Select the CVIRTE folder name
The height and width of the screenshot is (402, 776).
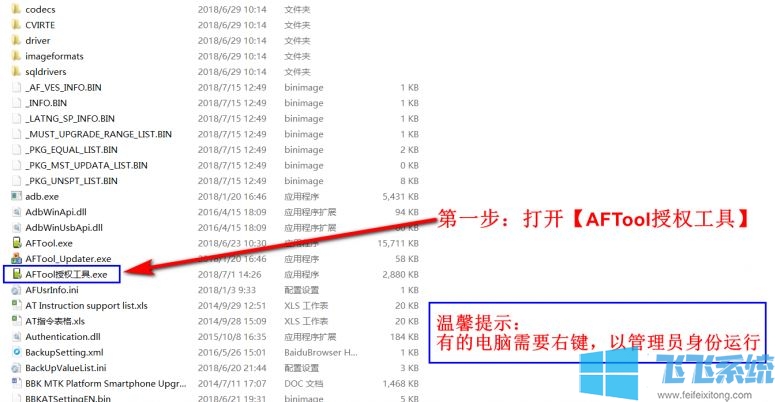(40, 25)
